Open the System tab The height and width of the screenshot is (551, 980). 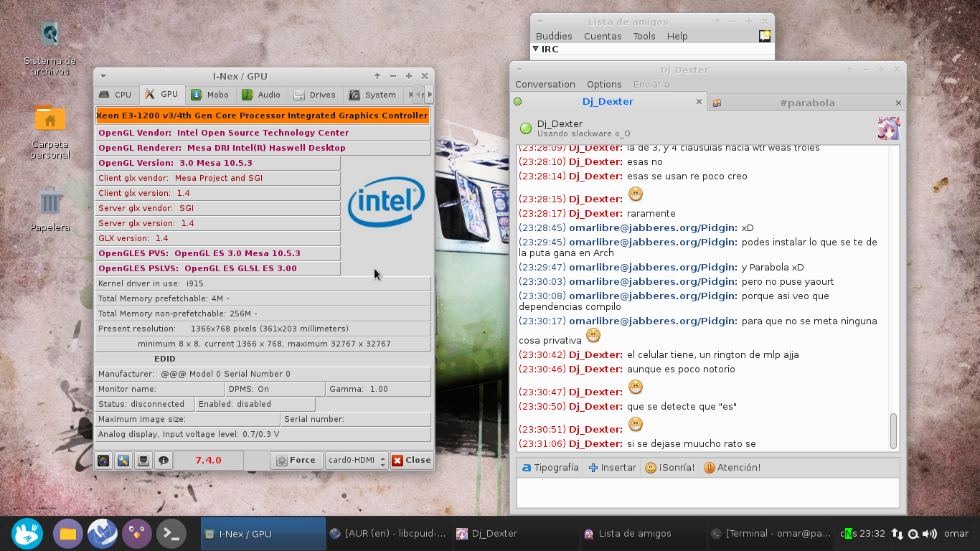click(372, 95)
